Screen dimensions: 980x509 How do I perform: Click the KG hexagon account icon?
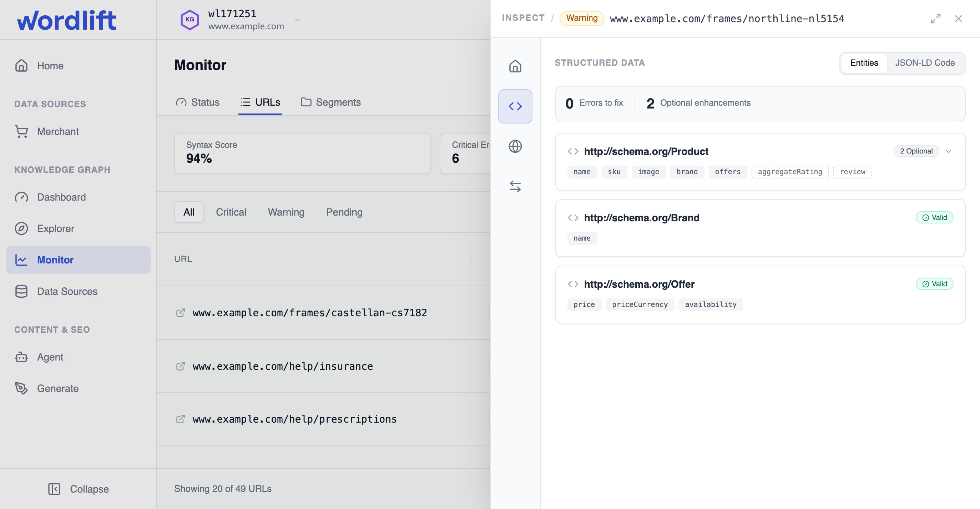(190, 20)
